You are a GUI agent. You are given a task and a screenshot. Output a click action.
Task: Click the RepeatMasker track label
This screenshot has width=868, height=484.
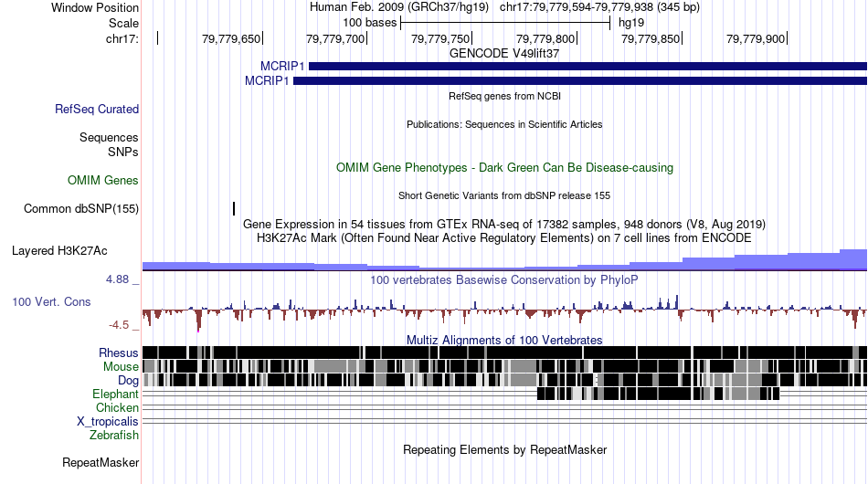101,462
